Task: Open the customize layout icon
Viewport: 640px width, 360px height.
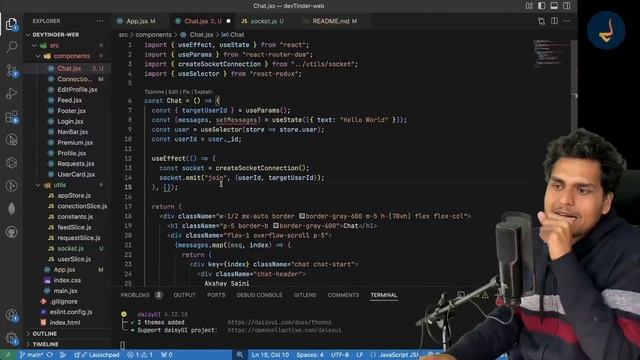Action: [529, 6]
